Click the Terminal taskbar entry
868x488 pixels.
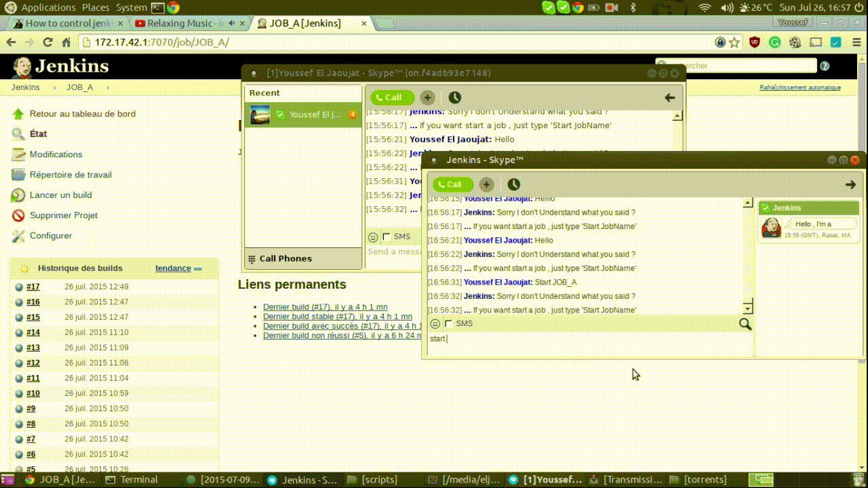[x=138, y=480]
